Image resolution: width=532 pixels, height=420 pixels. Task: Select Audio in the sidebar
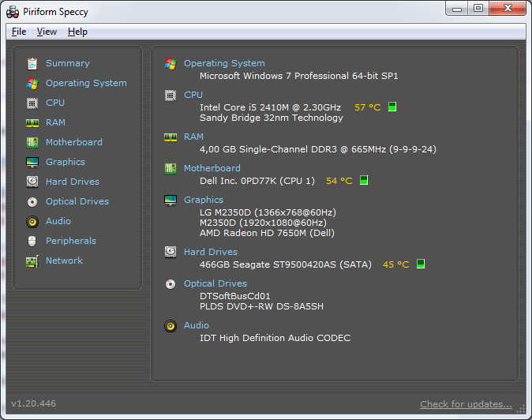pyautogui.click(x=58, y=221)
